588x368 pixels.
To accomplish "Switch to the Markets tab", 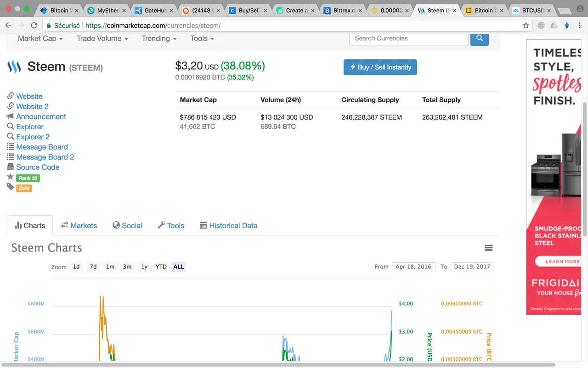I will (x=79, y=225).
